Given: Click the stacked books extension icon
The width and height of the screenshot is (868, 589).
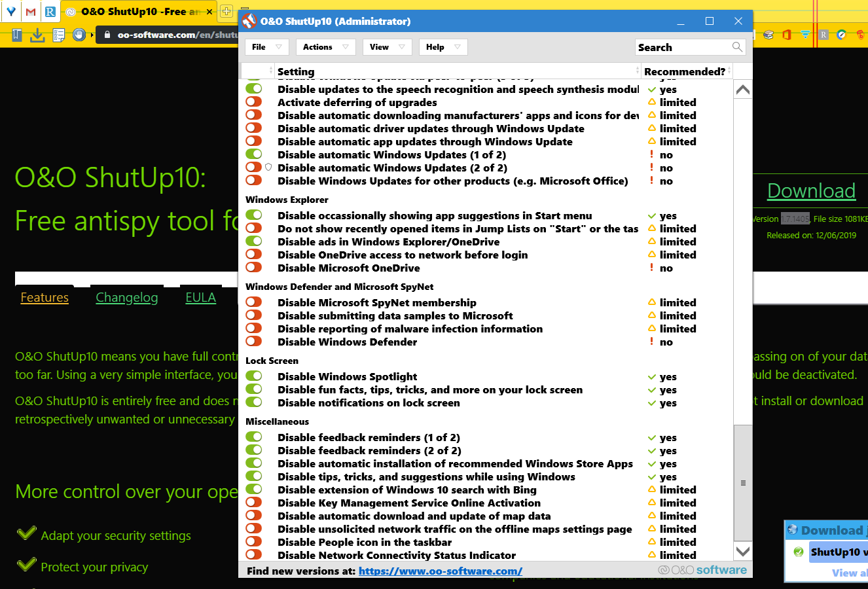Looking at the screenshot, I should (x=769, y=35).
